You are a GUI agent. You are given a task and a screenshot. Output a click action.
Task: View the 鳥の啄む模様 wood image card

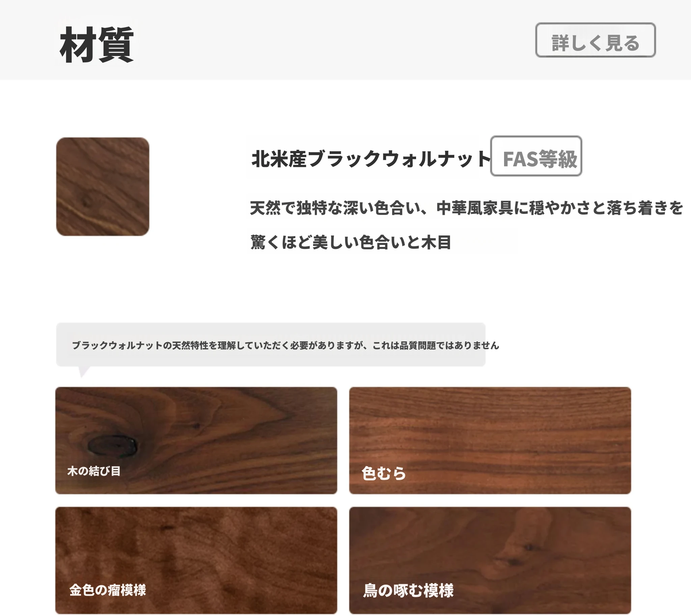pyautogui.click(x=490, y=560)
